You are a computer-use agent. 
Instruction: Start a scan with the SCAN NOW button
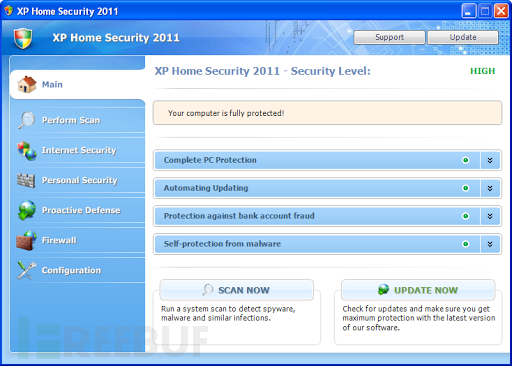pyautogui.click(x=237, y=290)
